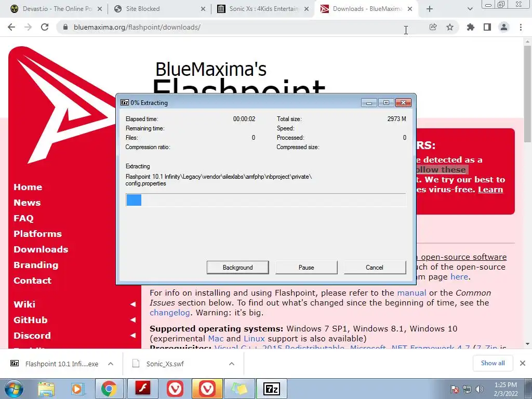Image resolution: width=532 pixels, height=399 pixels.
Task: Expand Flashpoint exe download options chevron
Action: pyautogui.click(x=111, y=364)
